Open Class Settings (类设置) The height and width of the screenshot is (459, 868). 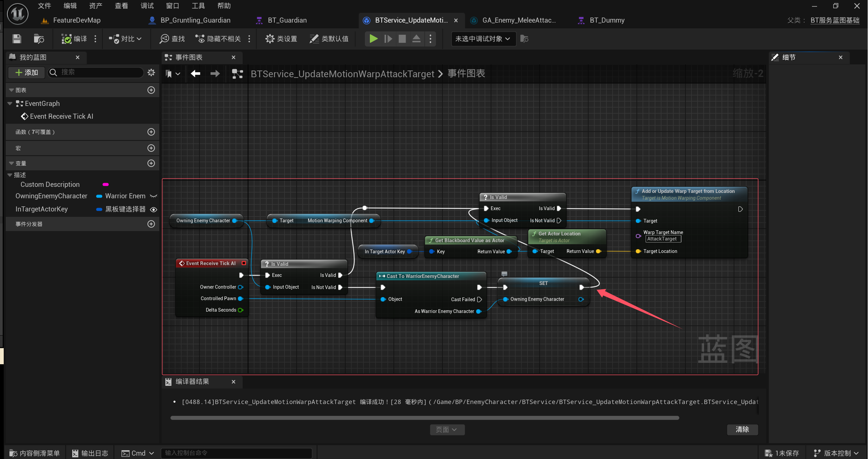click(281, 39)
